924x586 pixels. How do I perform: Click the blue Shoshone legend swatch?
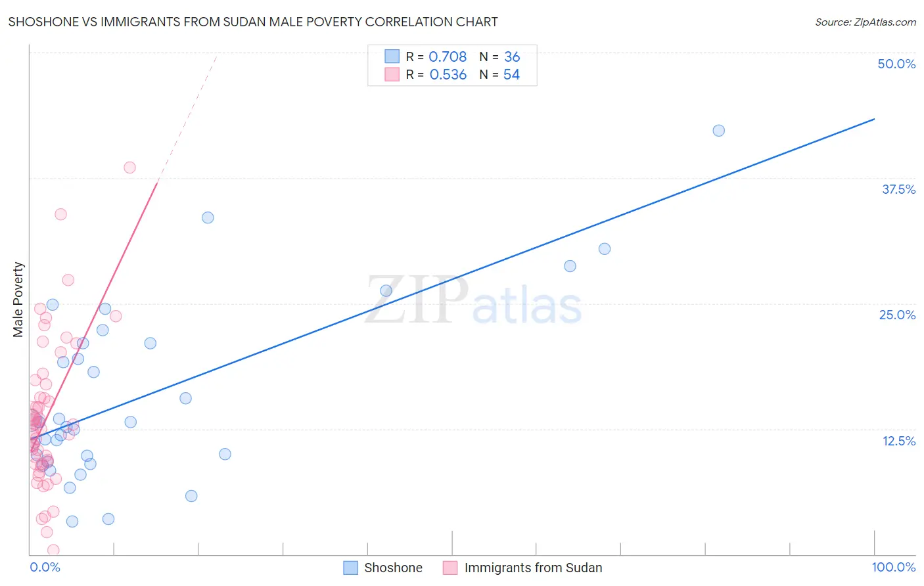tap(351, 568)
